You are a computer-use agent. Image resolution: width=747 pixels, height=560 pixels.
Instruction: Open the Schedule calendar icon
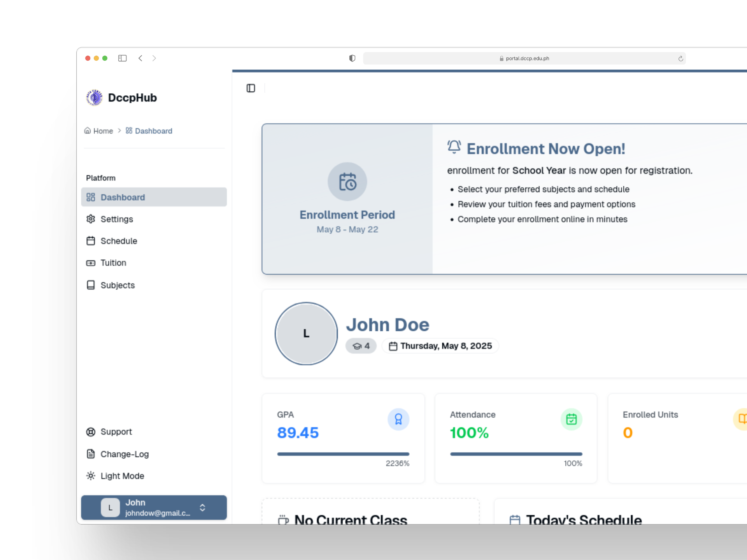pos(91,241)
